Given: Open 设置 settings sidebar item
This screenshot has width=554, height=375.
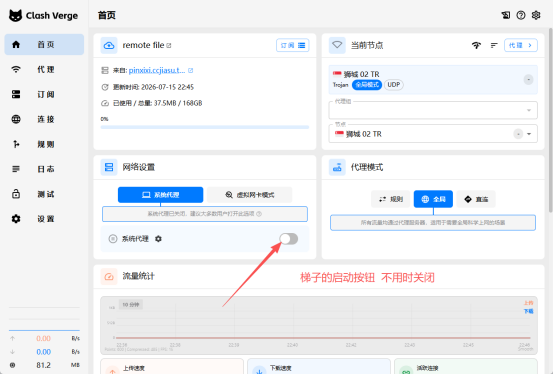Looking at the screenshot, I should [44, 219].
